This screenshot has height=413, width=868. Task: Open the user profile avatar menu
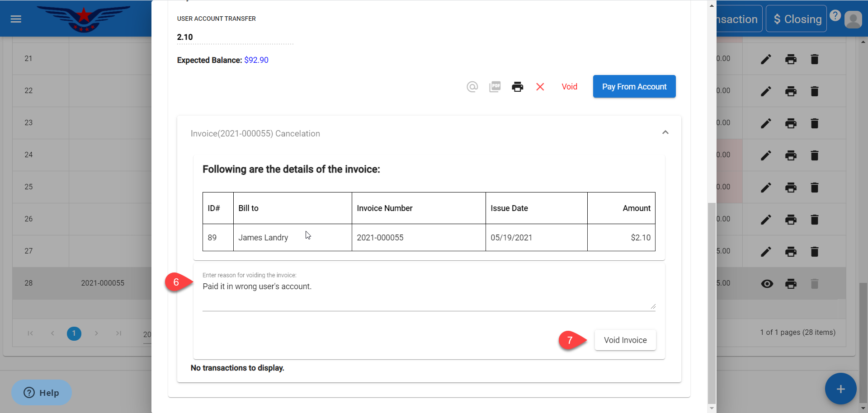point(853,19)
